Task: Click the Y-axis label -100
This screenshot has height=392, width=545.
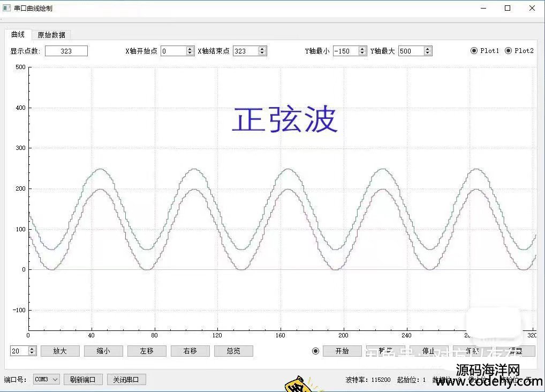Action: point(19,310)
